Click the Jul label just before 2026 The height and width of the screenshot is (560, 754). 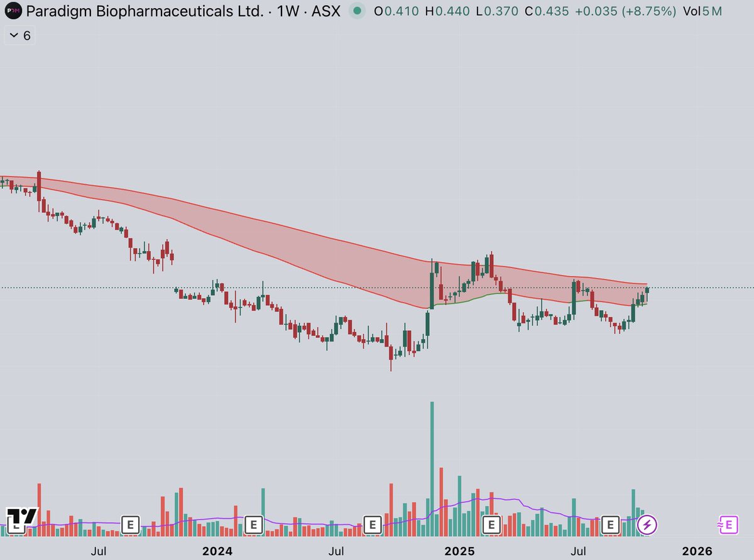(x=577, y=551)
